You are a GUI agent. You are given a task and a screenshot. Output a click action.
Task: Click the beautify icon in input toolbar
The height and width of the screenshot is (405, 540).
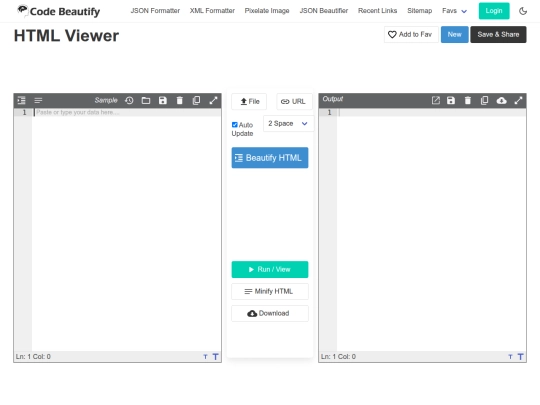pyautogui.click(x=21, y=100)
